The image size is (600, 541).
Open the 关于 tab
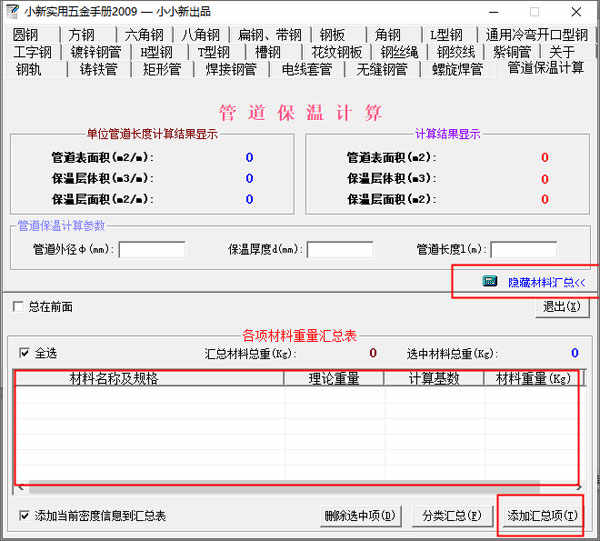point(561,52)
